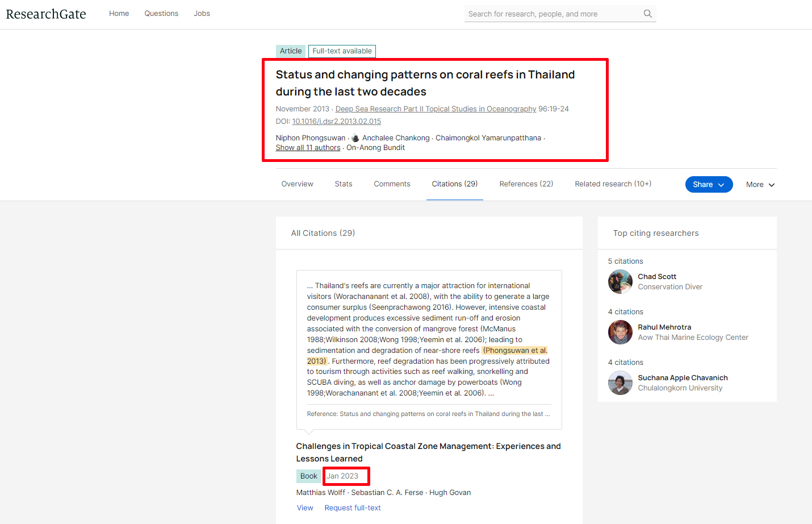Click the View link under the book
Screen dimensions: 812x524
click(305, 508)
